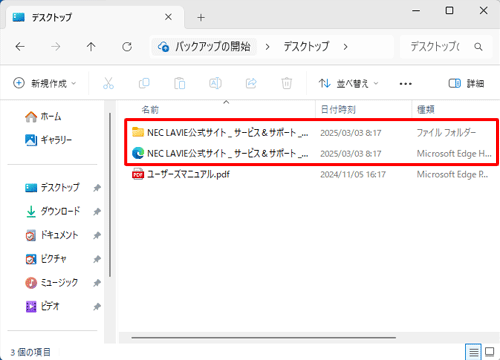Click type cell ファイル フォルダー
The image size is (500, 360).
pyautogui.click(x=446, y=133)
